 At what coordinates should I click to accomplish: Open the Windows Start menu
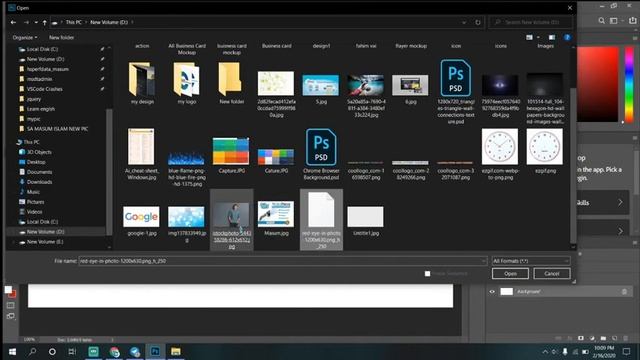pos(12,351)
